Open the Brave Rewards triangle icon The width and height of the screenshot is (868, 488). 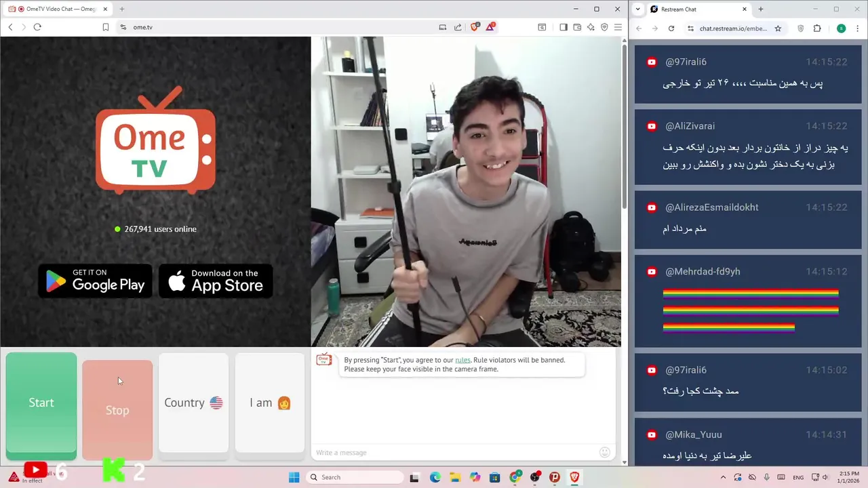pos(490,27)
